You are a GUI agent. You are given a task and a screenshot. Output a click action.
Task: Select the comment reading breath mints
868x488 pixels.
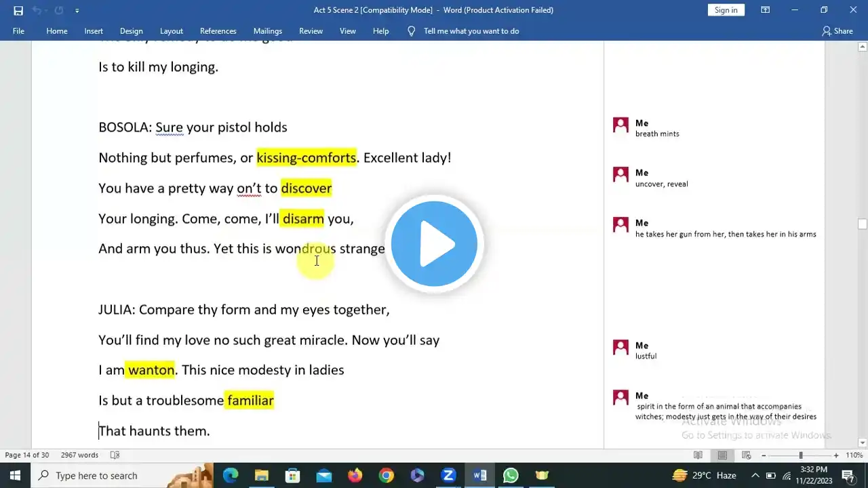coord(657,134)
